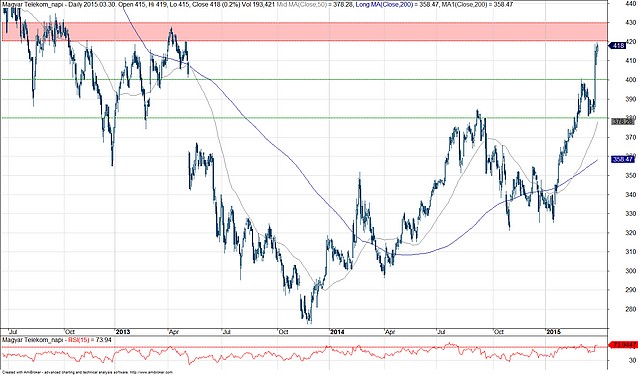Image resolution: width=638 pixels, height=375 pixels.
Task: Click the 370 price axis label
Action: pyautogui.click(x=630, y=137)
